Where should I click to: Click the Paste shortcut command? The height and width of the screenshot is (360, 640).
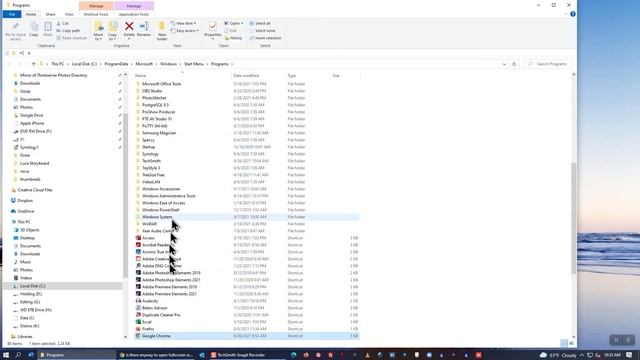(x=71, y=38)
